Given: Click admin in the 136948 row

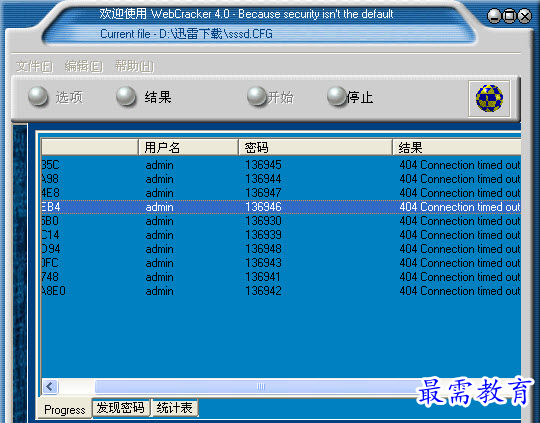Looking at the screenshot, I should tap(159, 249).
